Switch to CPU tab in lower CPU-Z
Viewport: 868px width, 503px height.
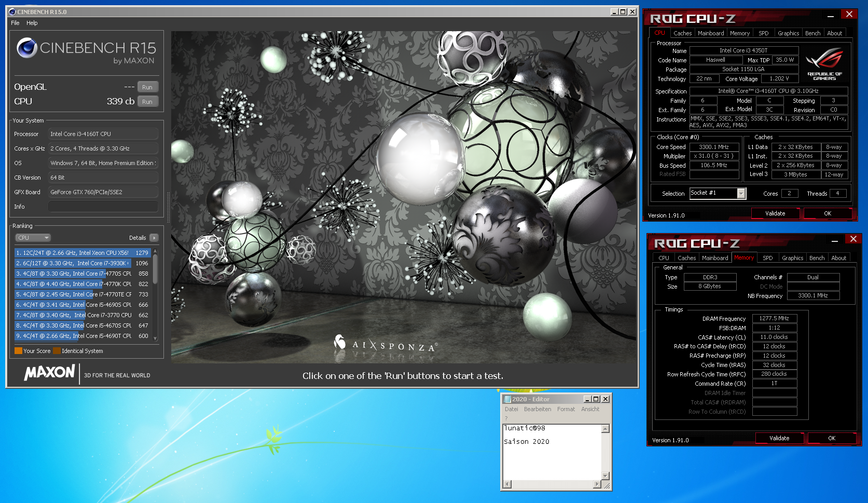pos(664,258)
